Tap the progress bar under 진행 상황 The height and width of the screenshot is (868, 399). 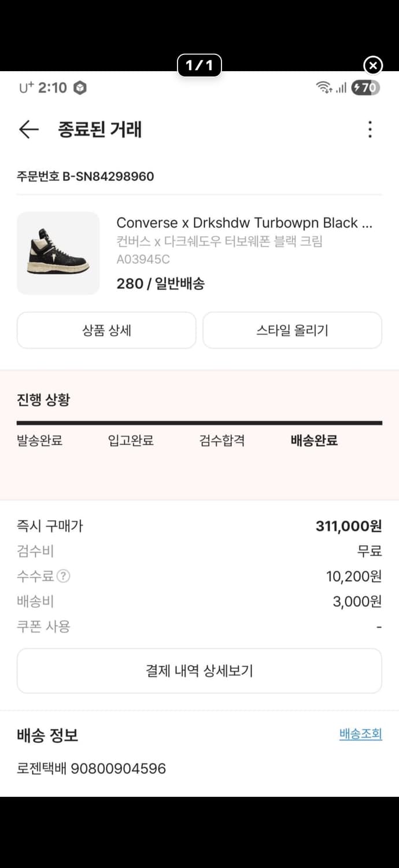(199, 422)
